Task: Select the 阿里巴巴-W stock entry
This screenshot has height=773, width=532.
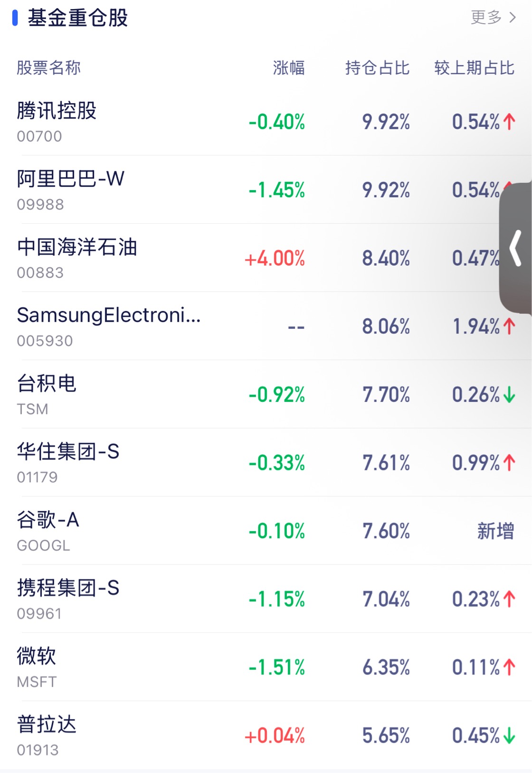Action: (x=70, y=180)
